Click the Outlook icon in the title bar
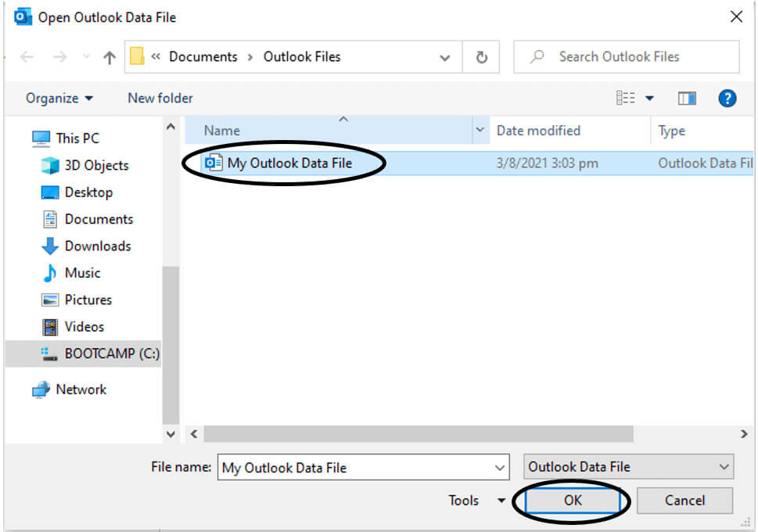The height and width of the screenshot is (532, 758). click(22, 17)
